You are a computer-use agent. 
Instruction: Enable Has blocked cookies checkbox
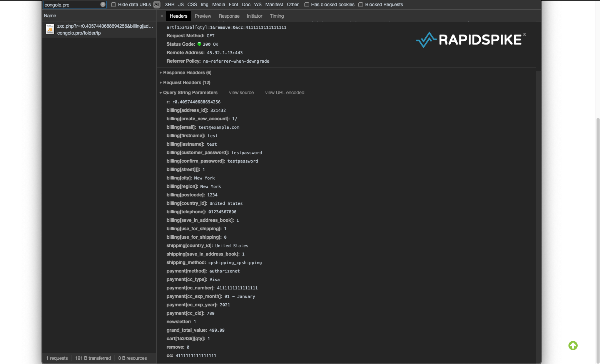tap(307, 5)
